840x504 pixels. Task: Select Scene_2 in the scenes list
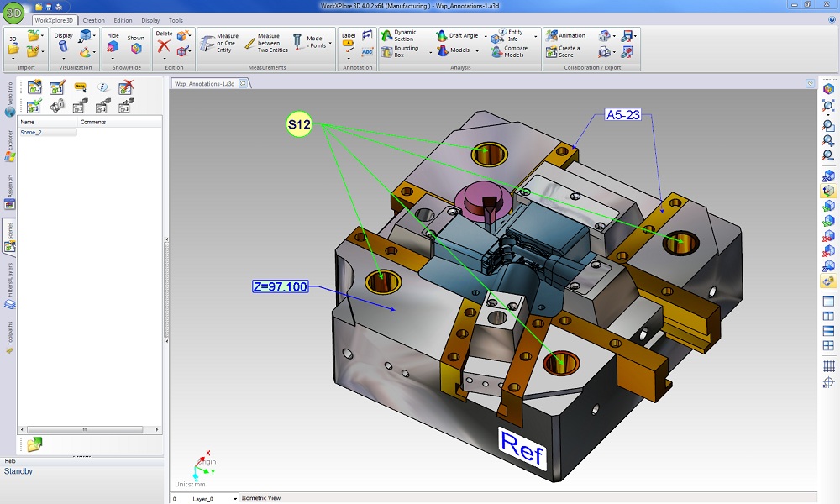pyautogui.click(x=31, y=133)
